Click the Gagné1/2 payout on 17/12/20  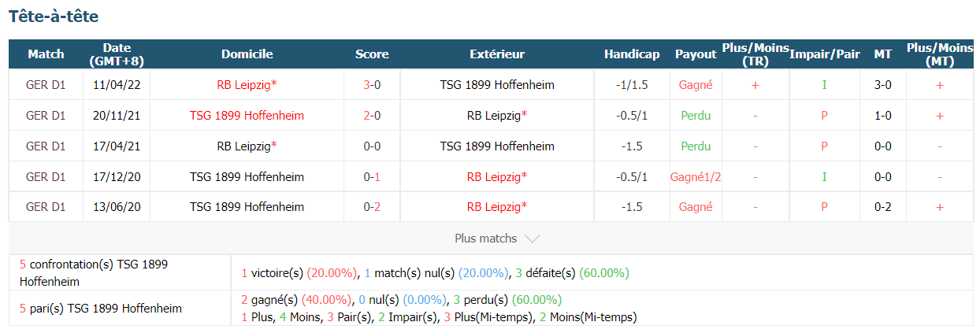[x=696, y=177]
